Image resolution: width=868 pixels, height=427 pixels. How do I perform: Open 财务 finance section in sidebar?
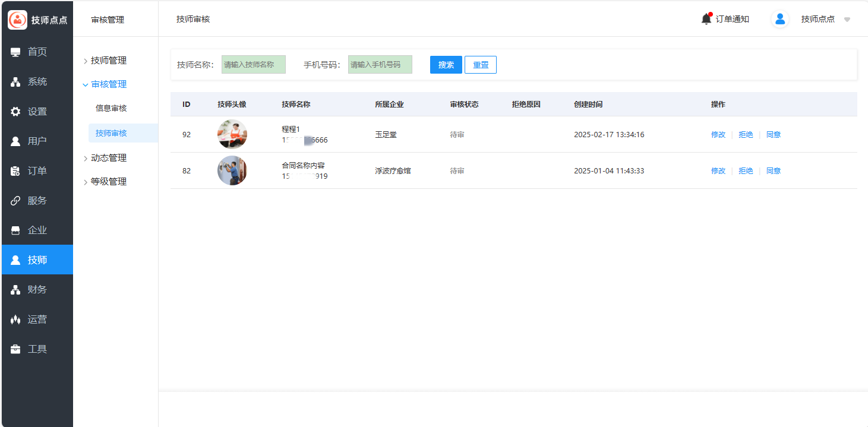click(37, 290)
